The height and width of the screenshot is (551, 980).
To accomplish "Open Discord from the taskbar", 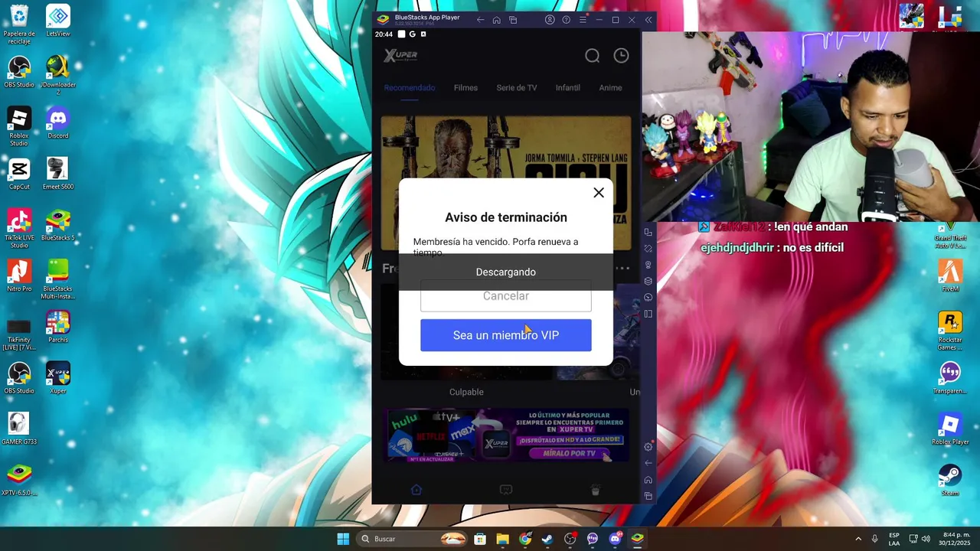I will (x=615, y=539).
